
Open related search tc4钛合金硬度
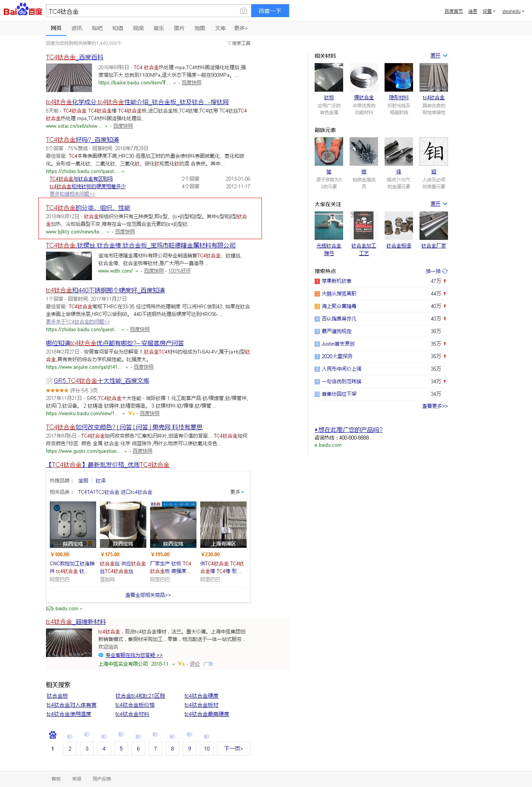pyautogui.click(x=201, y=696)
